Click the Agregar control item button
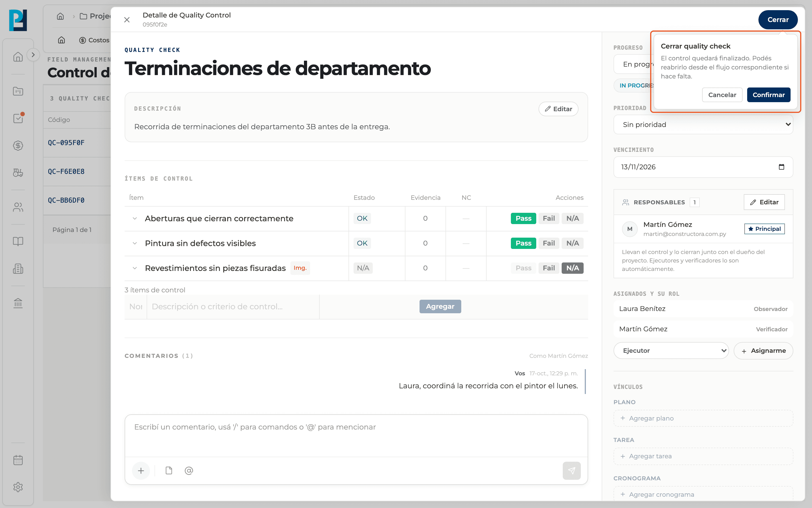The height and width of the screenshot is (508, 812). (x=440, y=306)
